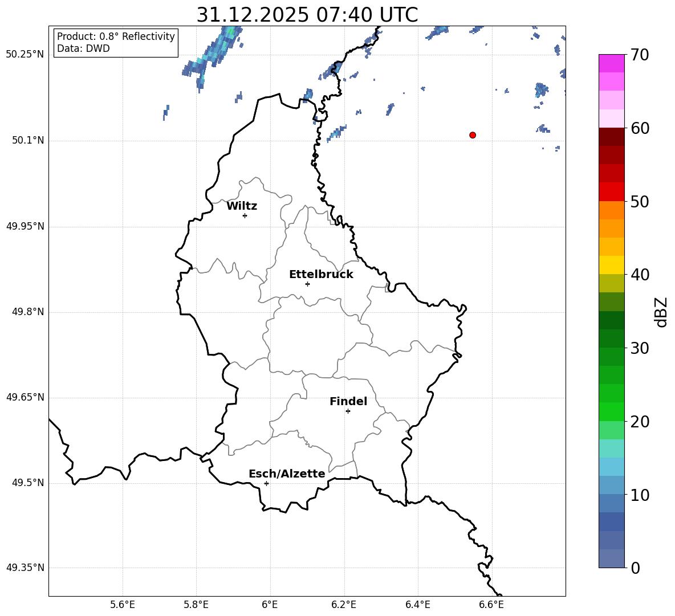The height and width of the screenshot is (616, 675).
Task: Click the Esch/Alzette cross marker
Action: coord(266,483)
